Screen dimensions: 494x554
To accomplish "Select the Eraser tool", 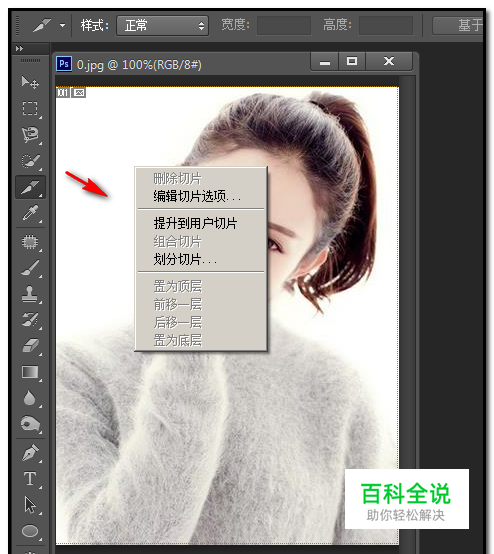I will pyautogui.click(x=30, y=345).
